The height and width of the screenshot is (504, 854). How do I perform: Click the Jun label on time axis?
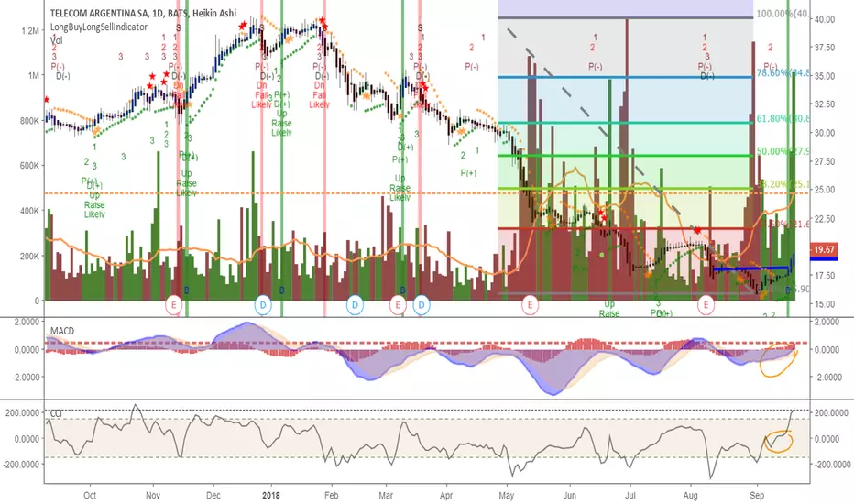[570, 495]
